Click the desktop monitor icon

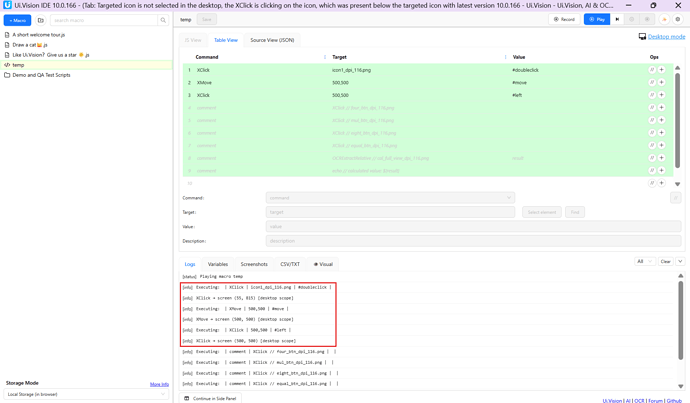[x=642, y=37]
